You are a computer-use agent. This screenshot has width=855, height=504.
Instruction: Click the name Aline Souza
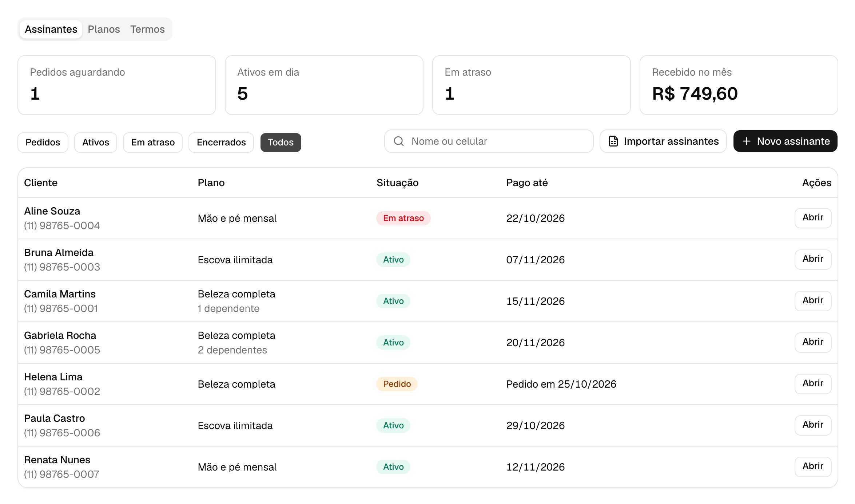52,211
